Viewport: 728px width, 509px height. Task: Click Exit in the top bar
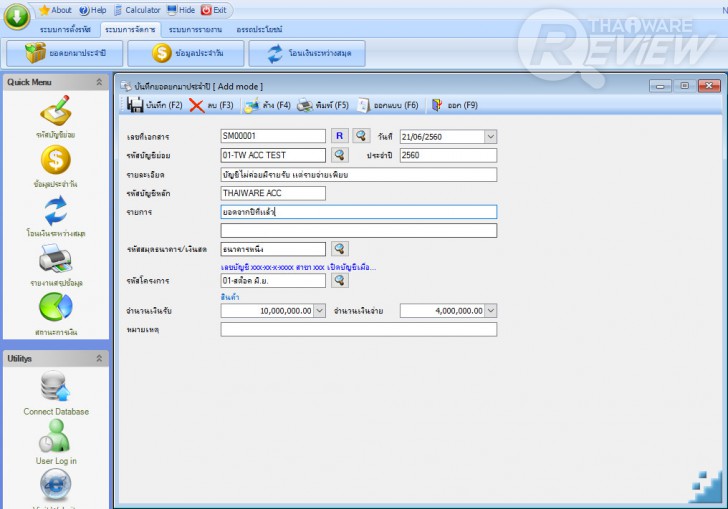pos(214,10)
